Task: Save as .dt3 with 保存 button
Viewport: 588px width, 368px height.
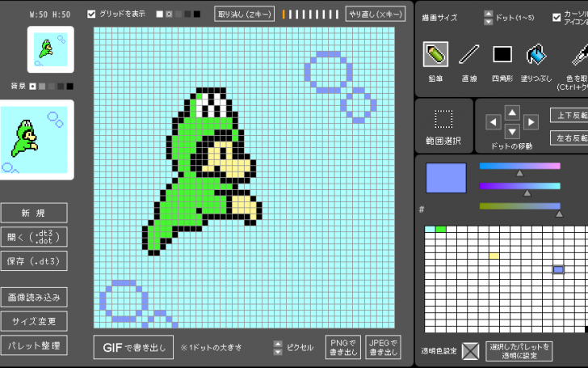Action: (x=34, y=261)
